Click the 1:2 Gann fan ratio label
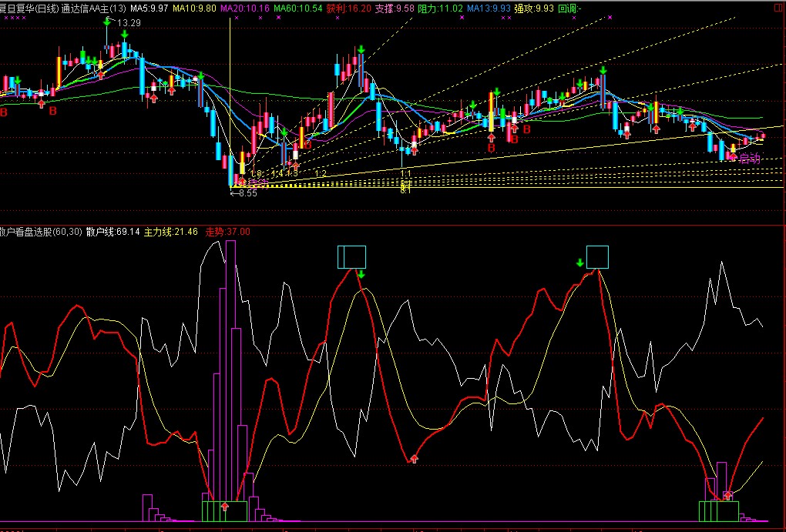The width and height of the screenshot is (786, 532). 321,174
